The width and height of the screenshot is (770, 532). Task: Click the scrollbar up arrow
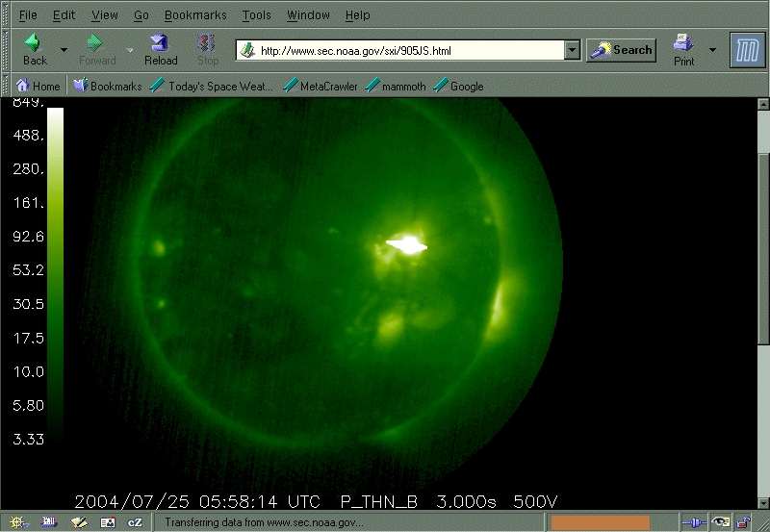[763, 104]
